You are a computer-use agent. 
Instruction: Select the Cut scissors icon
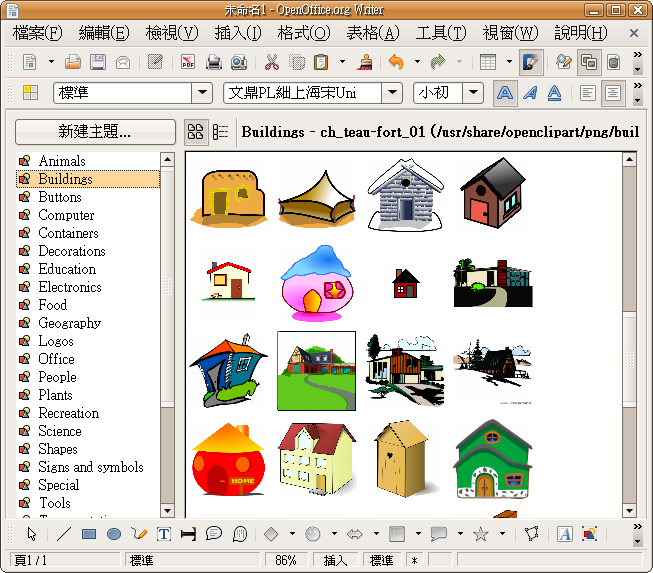point(271,62)
